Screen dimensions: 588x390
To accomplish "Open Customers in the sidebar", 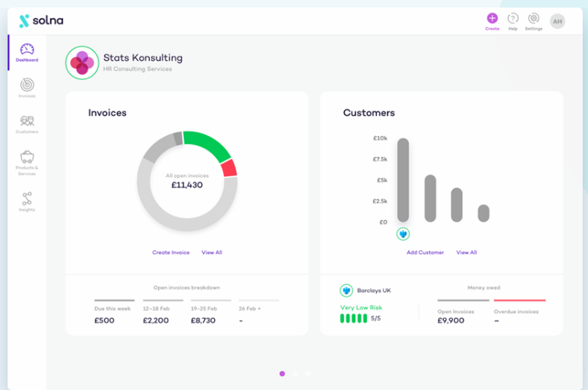I will (x=27, y=125).
